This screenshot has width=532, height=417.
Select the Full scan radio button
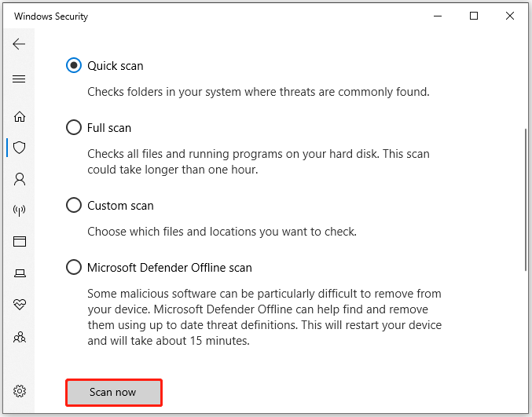pos(74,127)
